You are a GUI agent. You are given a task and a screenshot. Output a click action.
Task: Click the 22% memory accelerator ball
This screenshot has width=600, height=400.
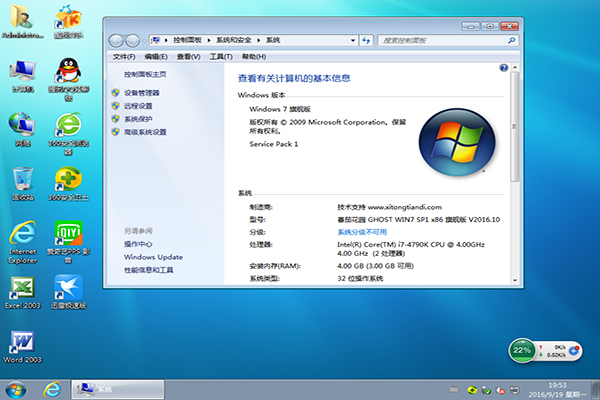(x=522, y=350)
